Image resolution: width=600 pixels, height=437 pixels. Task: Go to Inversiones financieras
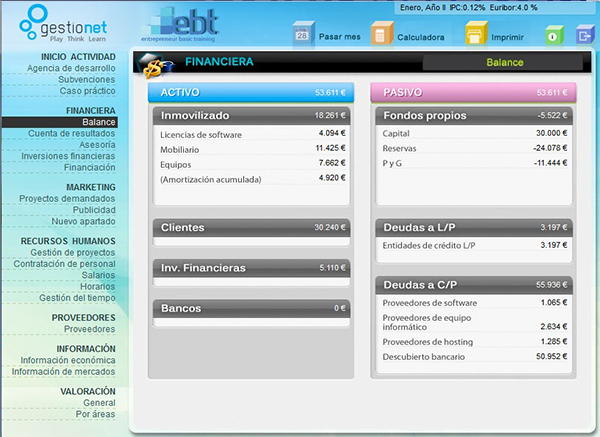coord(68,156)
